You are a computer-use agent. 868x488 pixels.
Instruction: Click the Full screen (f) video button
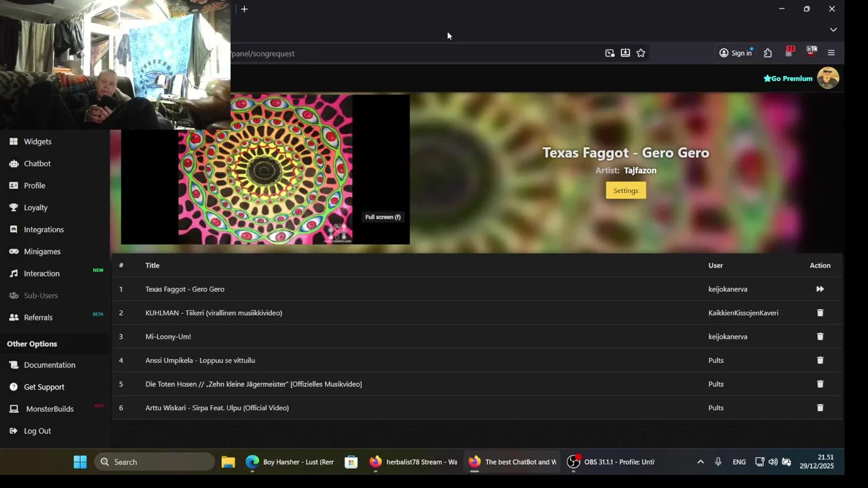[x=383, y=217]
